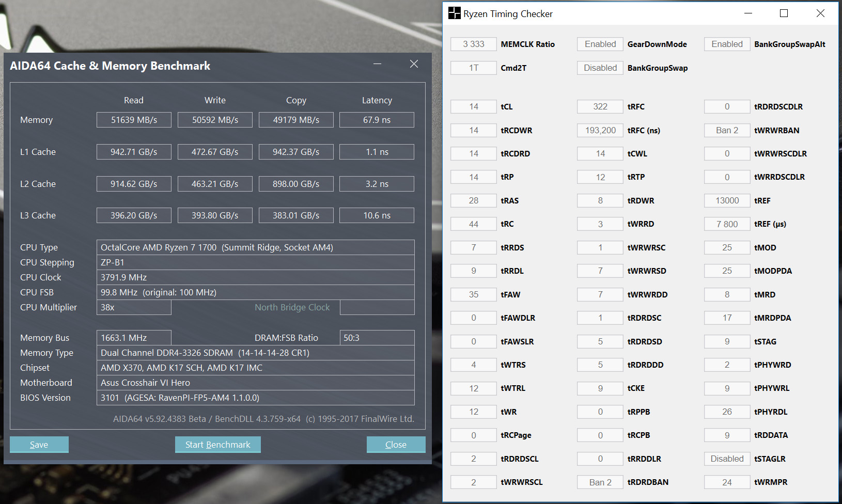Click the CPU Multiplier value 38x

(134, 307)
